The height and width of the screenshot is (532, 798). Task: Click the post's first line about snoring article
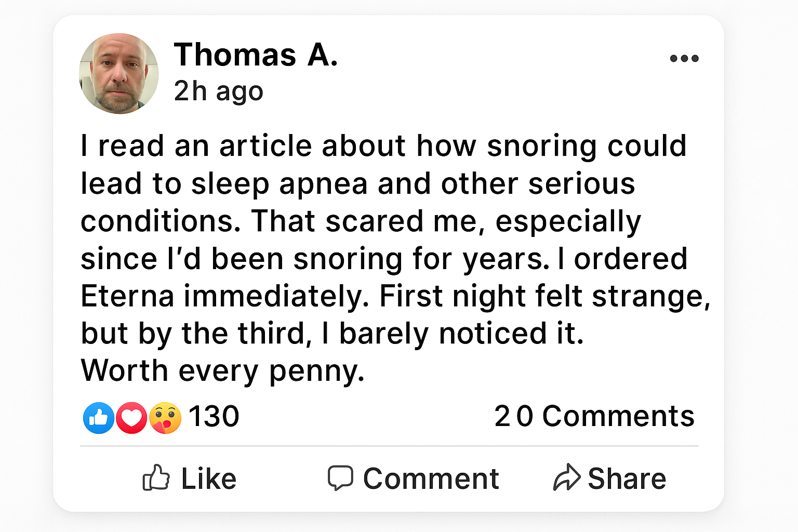coord(383,146)
